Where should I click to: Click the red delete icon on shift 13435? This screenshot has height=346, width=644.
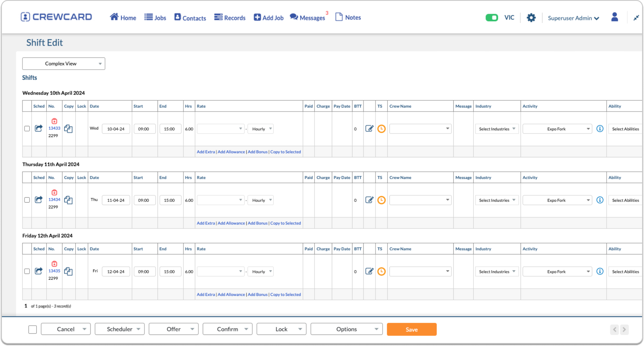[x=53, y=264]
